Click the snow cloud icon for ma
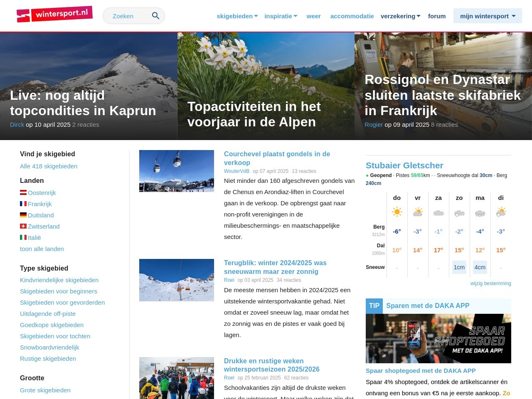 [x=480, y=213]
